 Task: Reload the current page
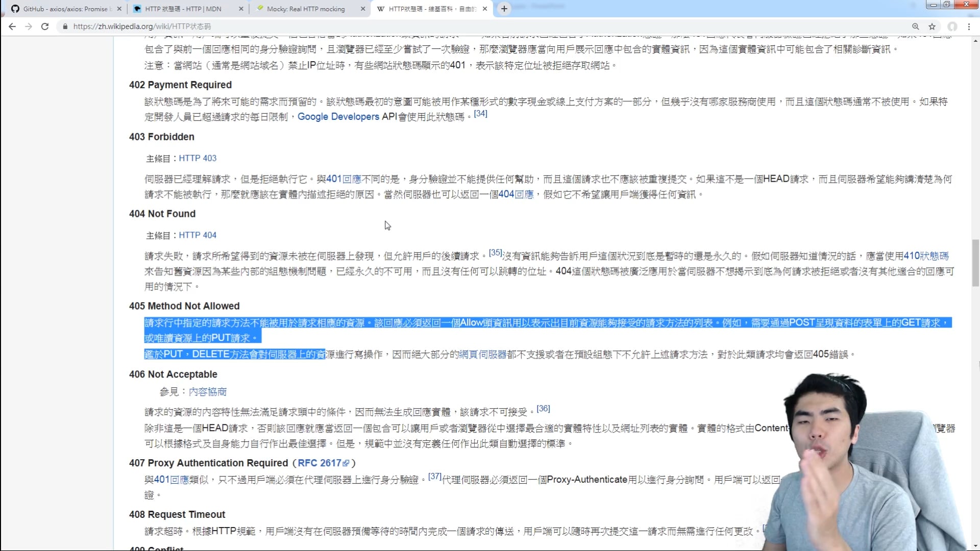[x=45, y=27]
